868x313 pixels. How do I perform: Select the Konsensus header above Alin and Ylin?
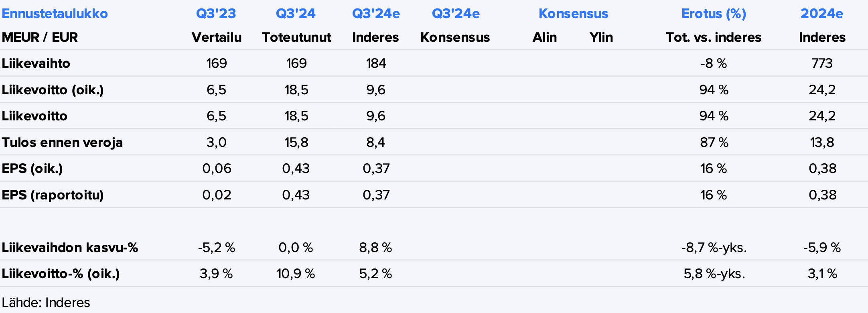click(573, 14)
